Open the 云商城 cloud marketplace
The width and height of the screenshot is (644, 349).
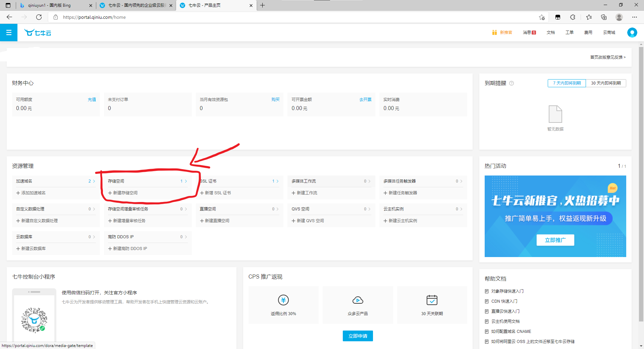pyautogui.click(x=609, y=33)
